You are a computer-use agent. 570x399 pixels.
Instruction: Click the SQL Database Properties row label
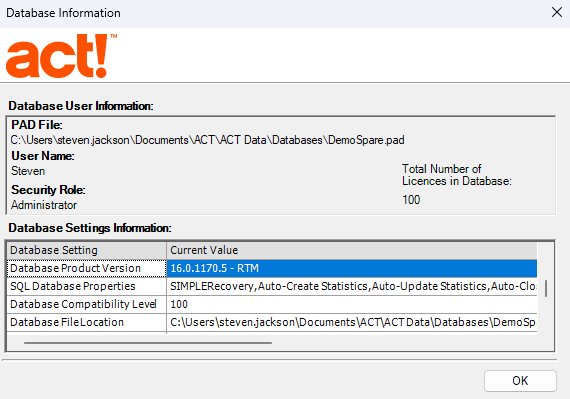(87, 286)
